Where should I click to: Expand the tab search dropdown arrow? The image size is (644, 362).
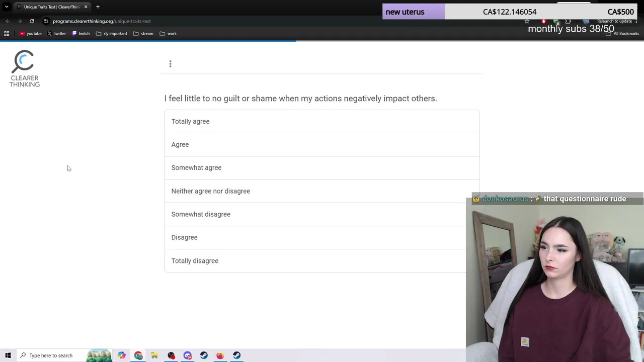(x=7, y=7)
